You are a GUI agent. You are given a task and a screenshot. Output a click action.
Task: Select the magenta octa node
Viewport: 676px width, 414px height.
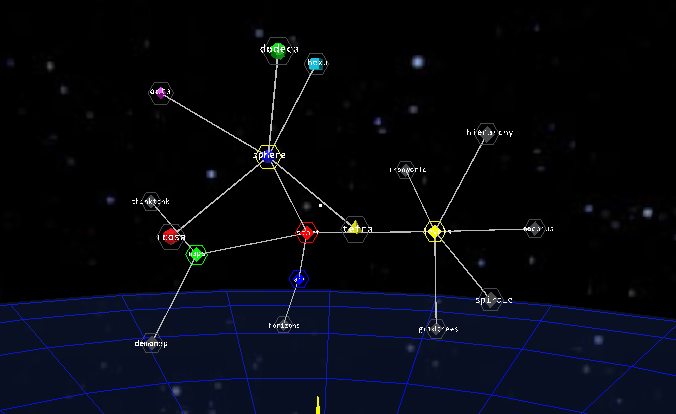[160, 93]
